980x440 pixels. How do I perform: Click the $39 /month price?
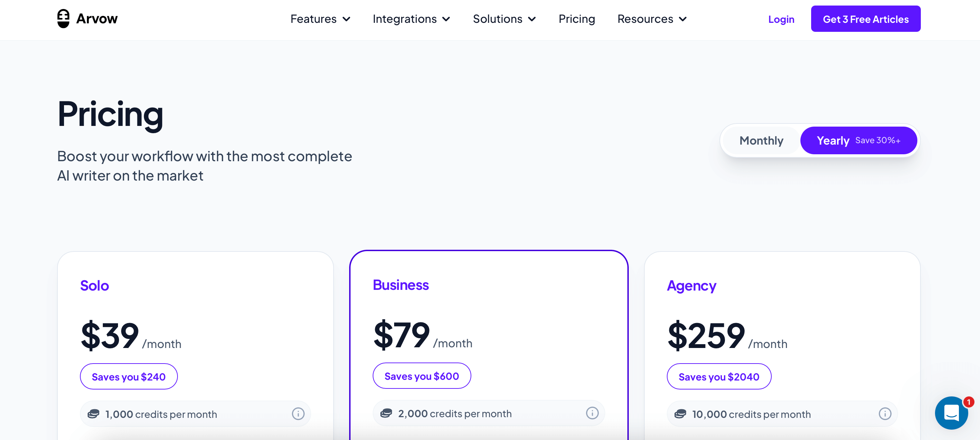(131, 336)
